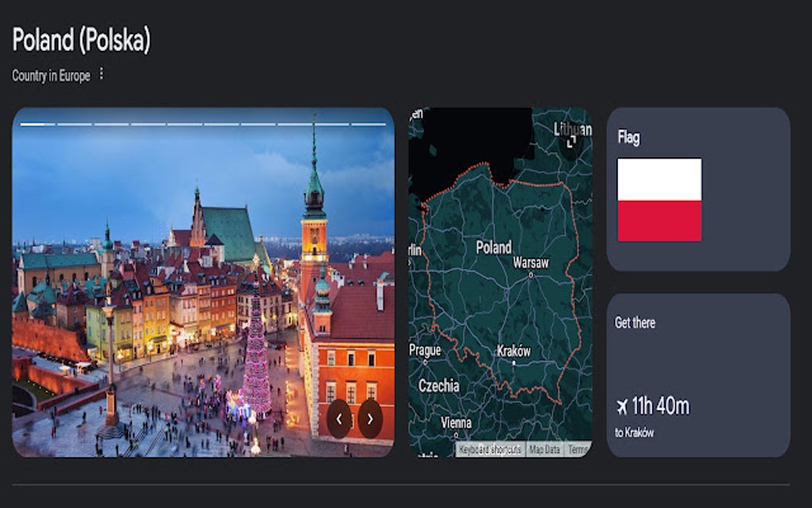The height and width of the screenshot is (508, 812).
Task: Click the first segment of the carousel progress bar
Action: 36,125
